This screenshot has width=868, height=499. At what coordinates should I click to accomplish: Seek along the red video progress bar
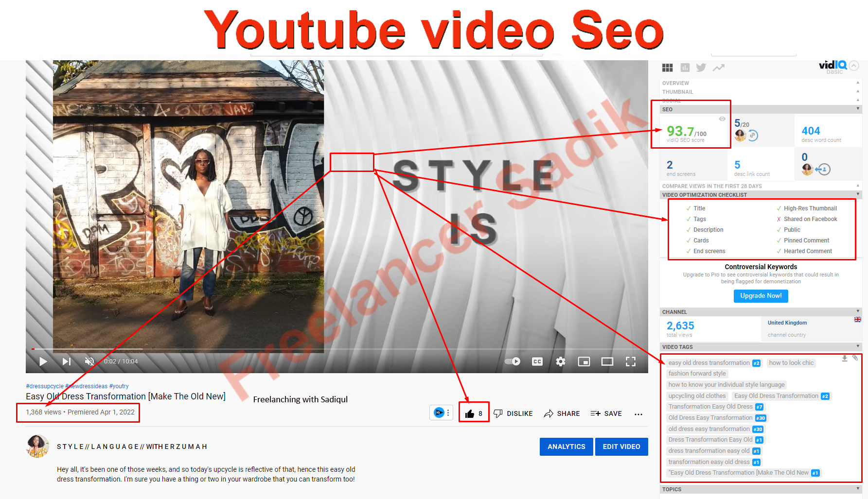coord(337,349)
